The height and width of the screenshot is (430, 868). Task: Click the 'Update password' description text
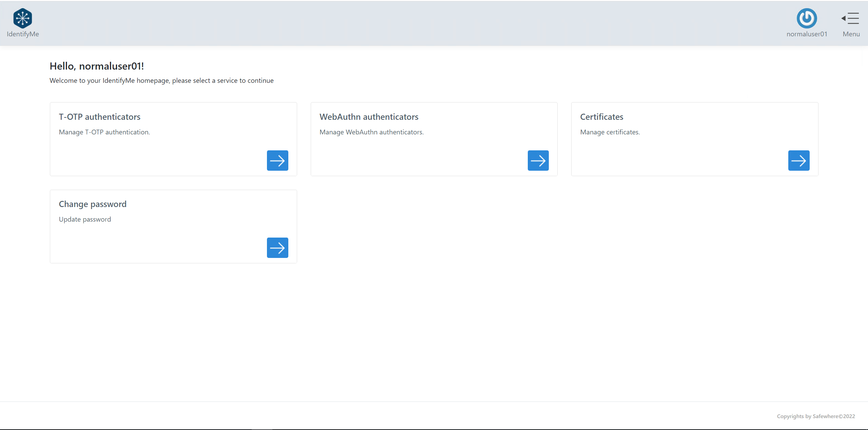85,219
